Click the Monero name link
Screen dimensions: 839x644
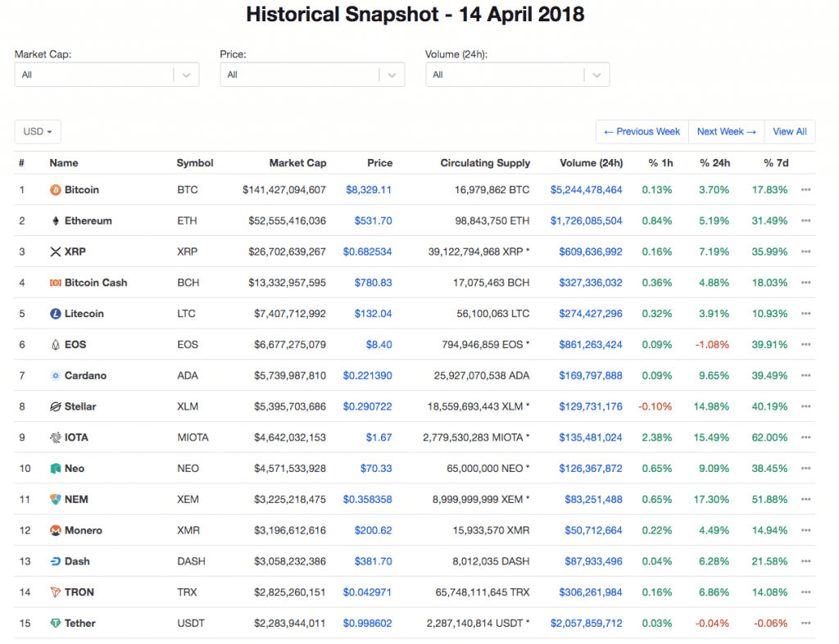[84, 531]
